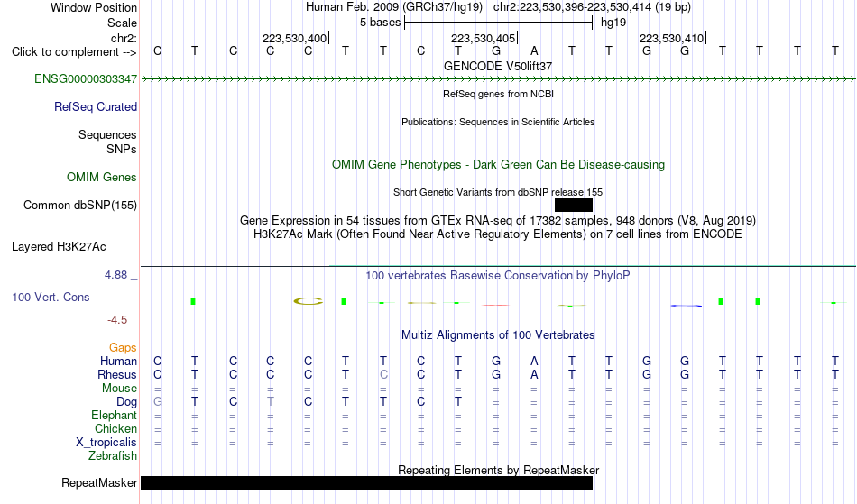
Task: Click the Dog species row label
Action: 126,402
